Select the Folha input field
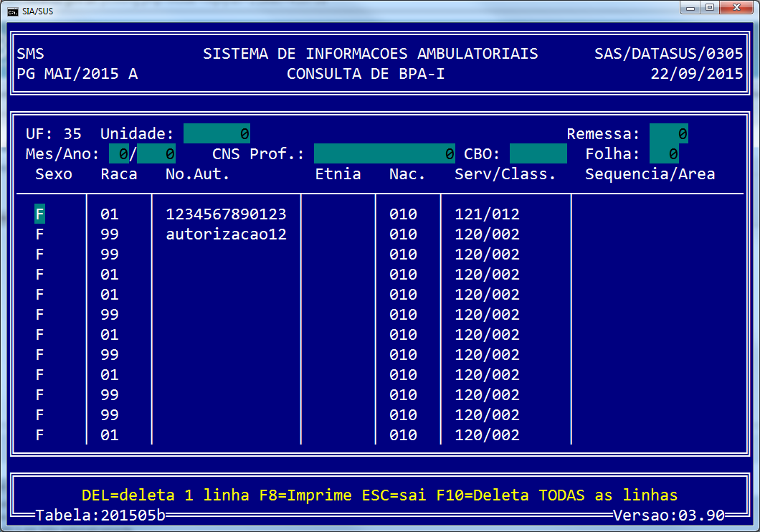The image size is (760, 532). (x=664, y=154)
